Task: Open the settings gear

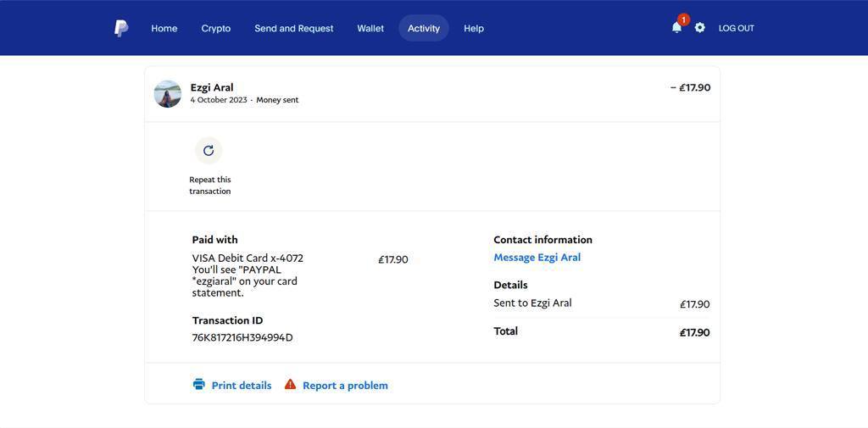Action: point(699,28)
